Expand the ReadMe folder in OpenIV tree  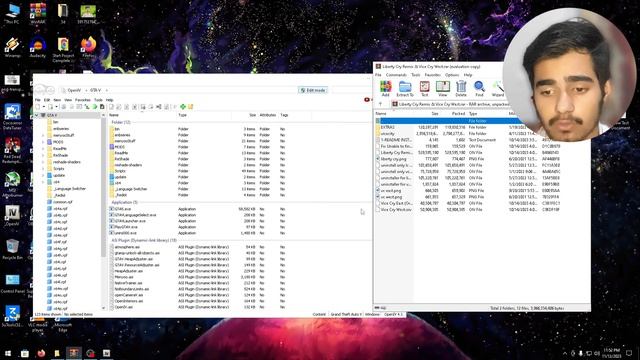pyautogui.click(x=43, y=149)
